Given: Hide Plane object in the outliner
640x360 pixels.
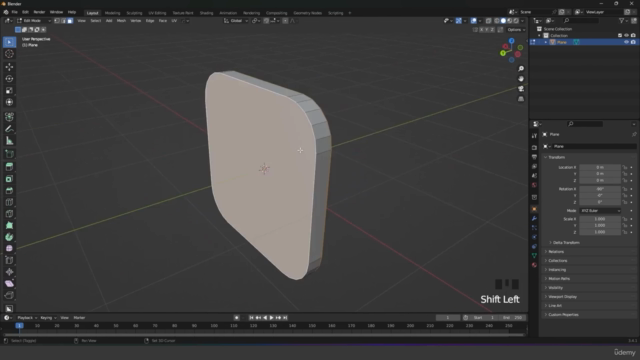Looking at the screenshot, I should pyautogui.click(x=627, y=42).
